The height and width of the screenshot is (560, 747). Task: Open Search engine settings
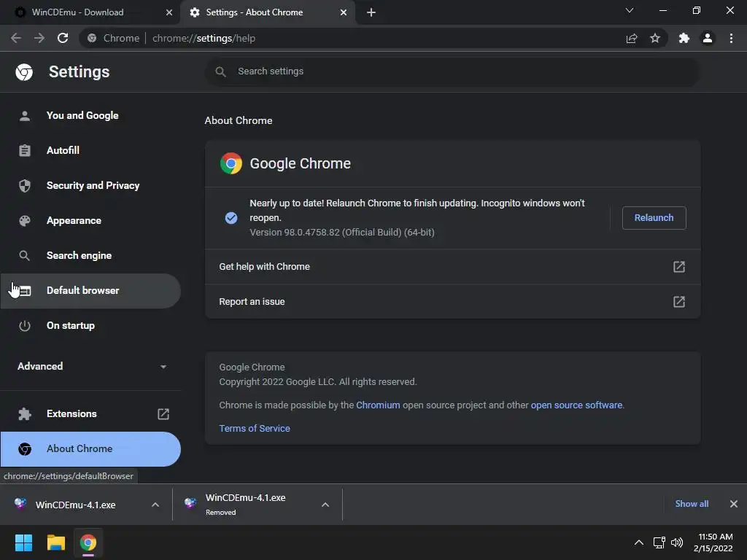[90, 256]
